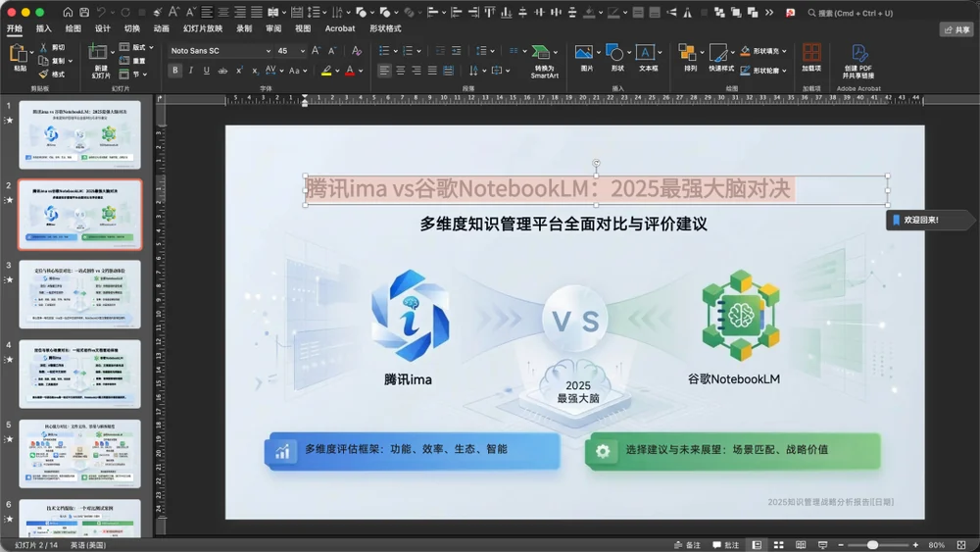Image resolution: width=980 pixels, height=552 pixels.
Task: Clear all text formatting
Action: pyautogui.click(x=357, y=51)
